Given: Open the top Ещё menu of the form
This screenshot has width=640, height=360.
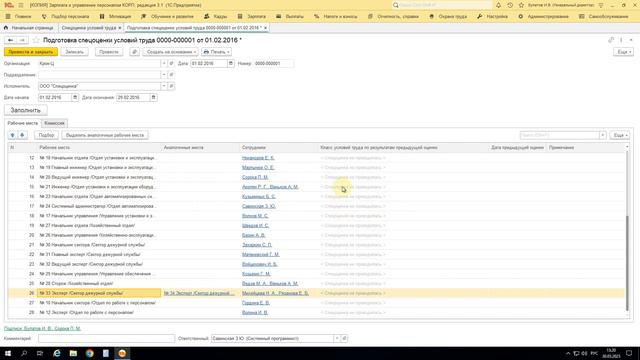Looking at the screenshot, I should pos(624,52).
